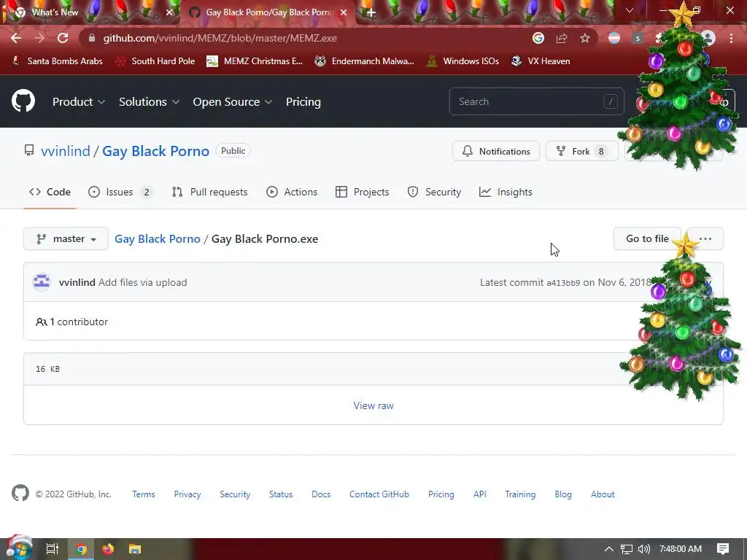Open the Gay Black Porno repository title link

tap(156, 151)
